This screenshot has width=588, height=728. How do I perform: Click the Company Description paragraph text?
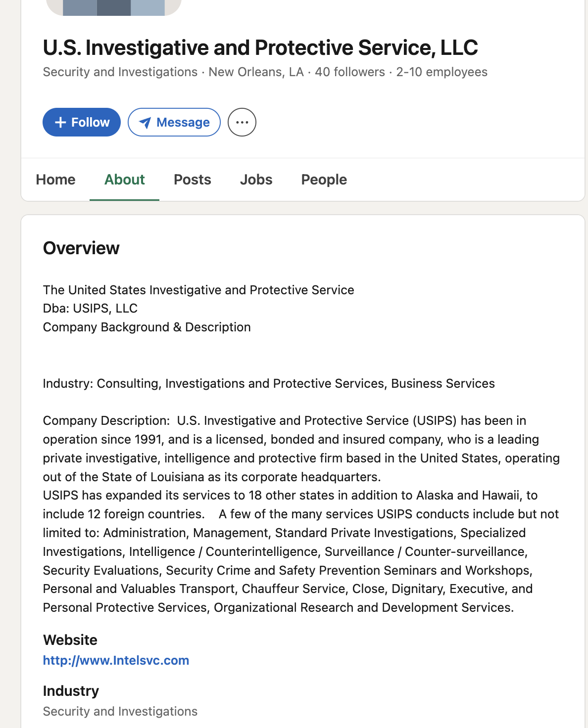(x=301, y=514)
